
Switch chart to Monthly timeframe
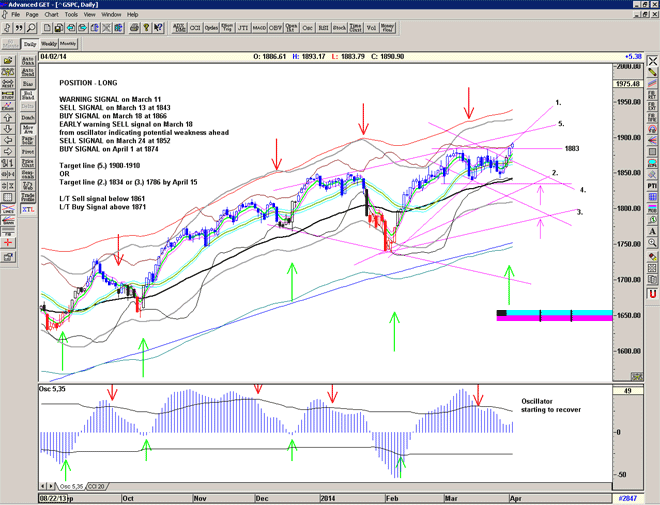[x=68, y=44]
